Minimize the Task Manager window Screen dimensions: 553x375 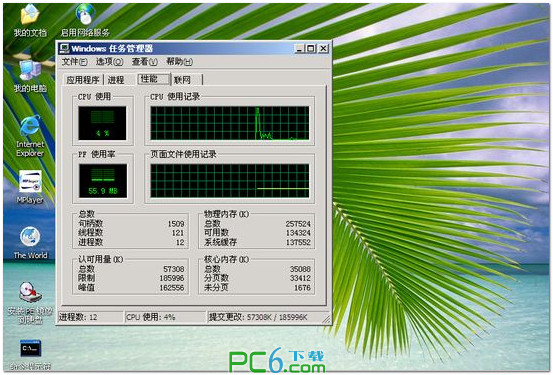click(x=299, y=48)
